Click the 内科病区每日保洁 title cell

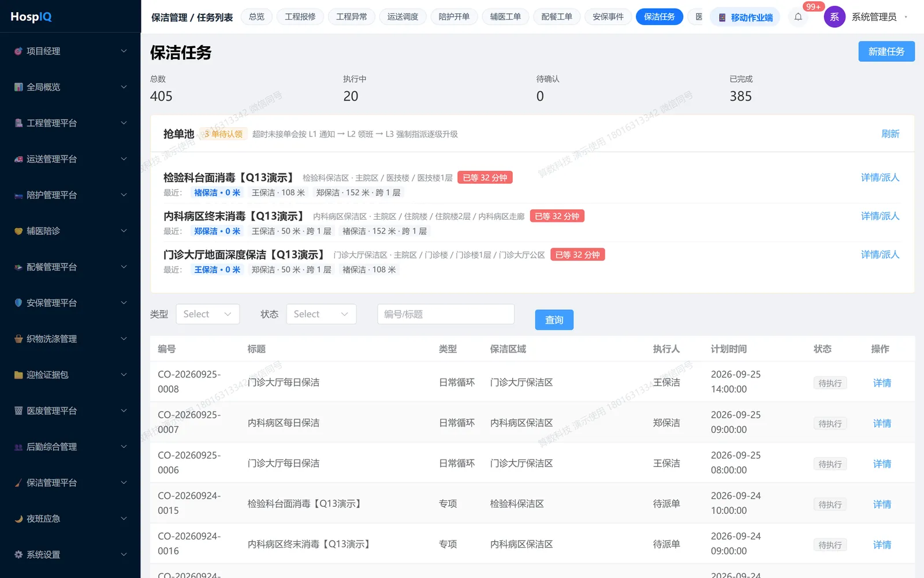284,423
